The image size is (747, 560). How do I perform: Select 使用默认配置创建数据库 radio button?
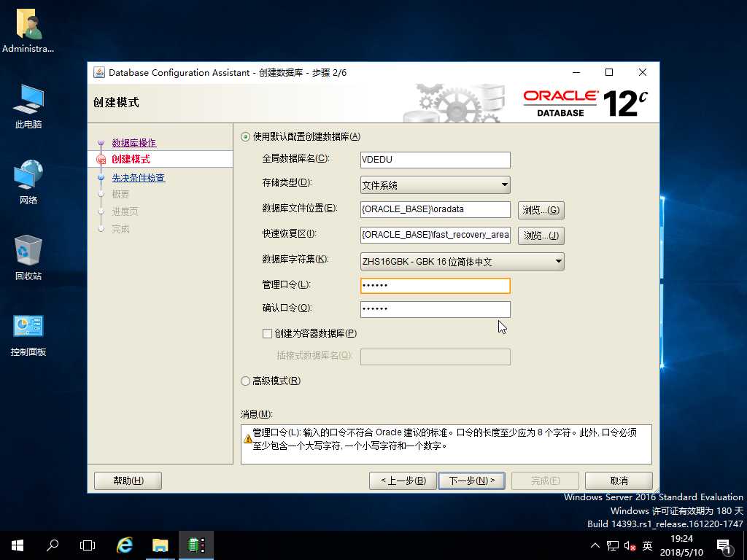tap(245, 136)
